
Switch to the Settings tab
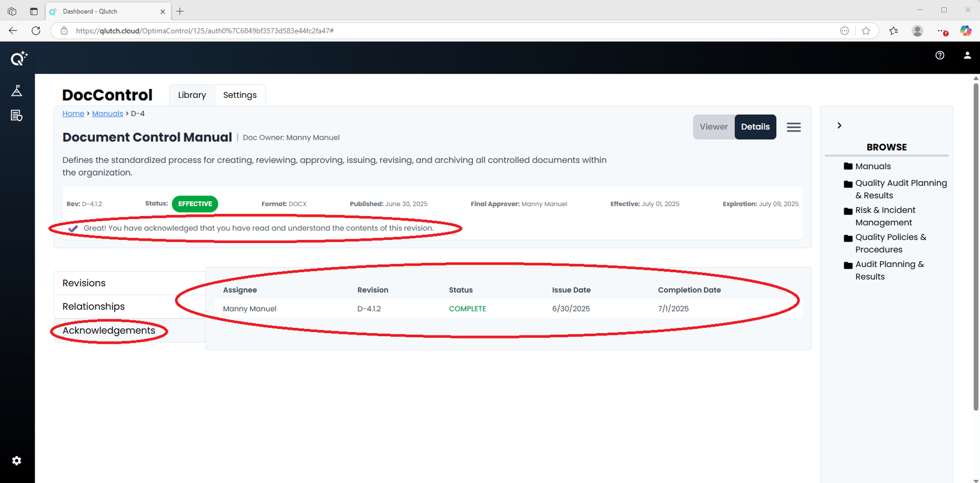pyautogui.click(x=240, y=95)
